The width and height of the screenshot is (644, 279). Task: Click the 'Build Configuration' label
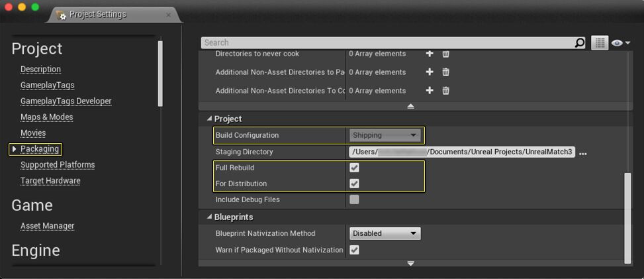click(x=247, y=135)
